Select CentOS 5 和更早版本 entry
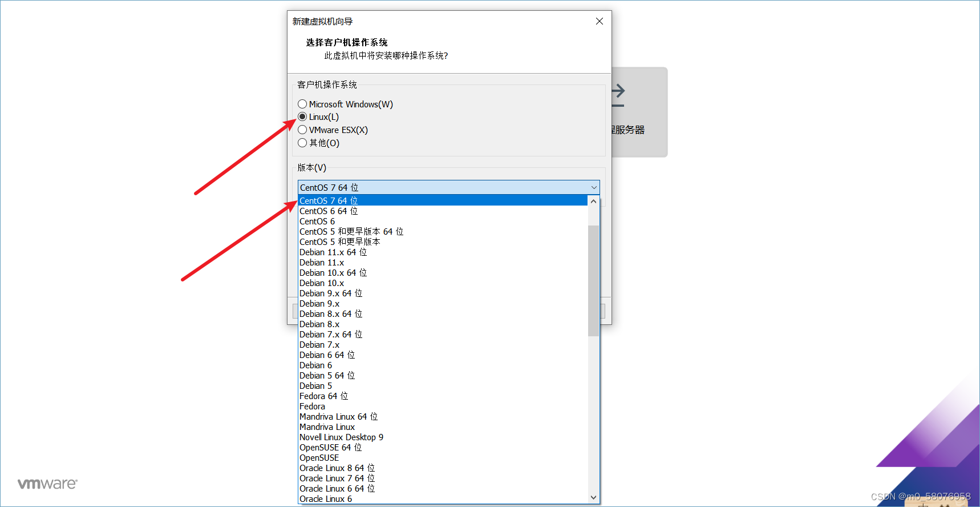 (x=443, y=242)
